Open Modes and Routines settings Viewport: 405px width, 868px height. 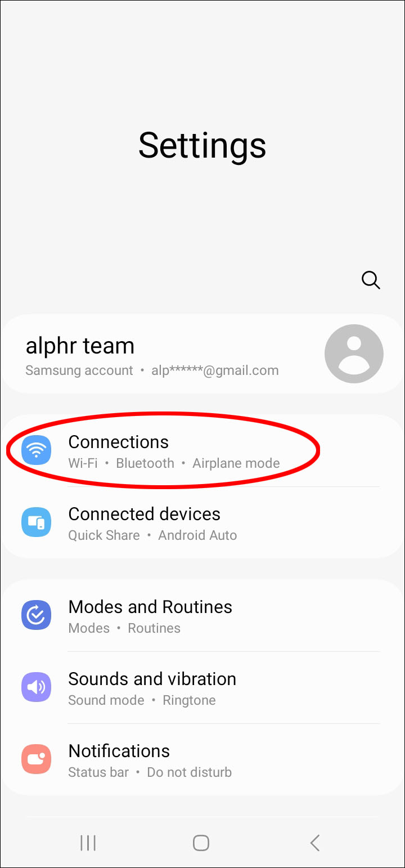pyautogui.click(x=202, y=616)
